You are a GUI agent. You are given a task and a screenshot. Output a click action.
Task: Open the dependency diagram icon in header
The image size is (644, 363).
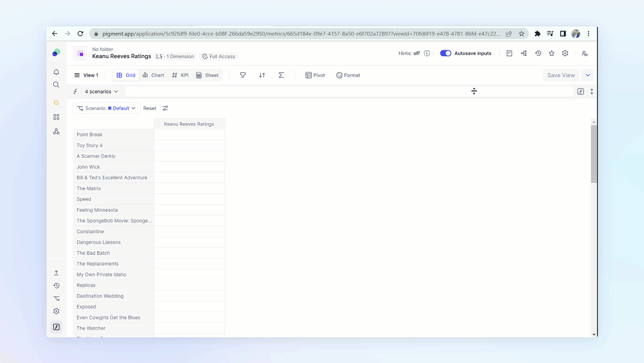click(524, 53)
